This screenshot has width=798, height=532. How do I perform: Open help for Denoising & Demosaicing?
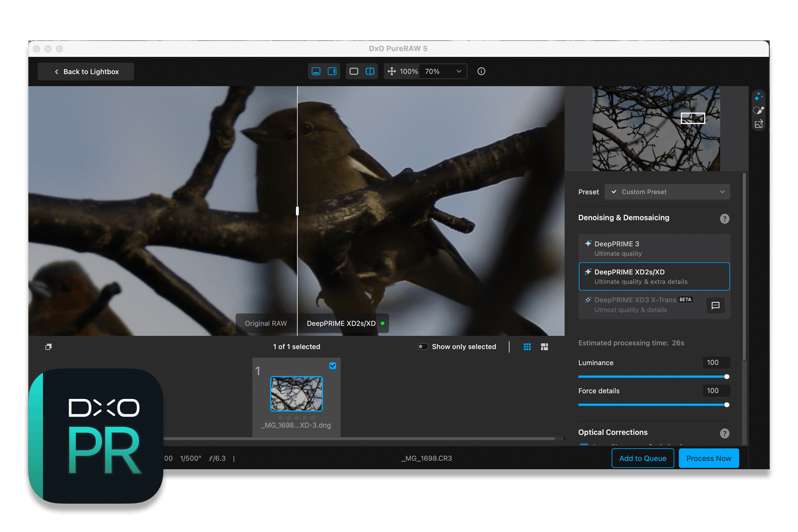coord(725,219)
